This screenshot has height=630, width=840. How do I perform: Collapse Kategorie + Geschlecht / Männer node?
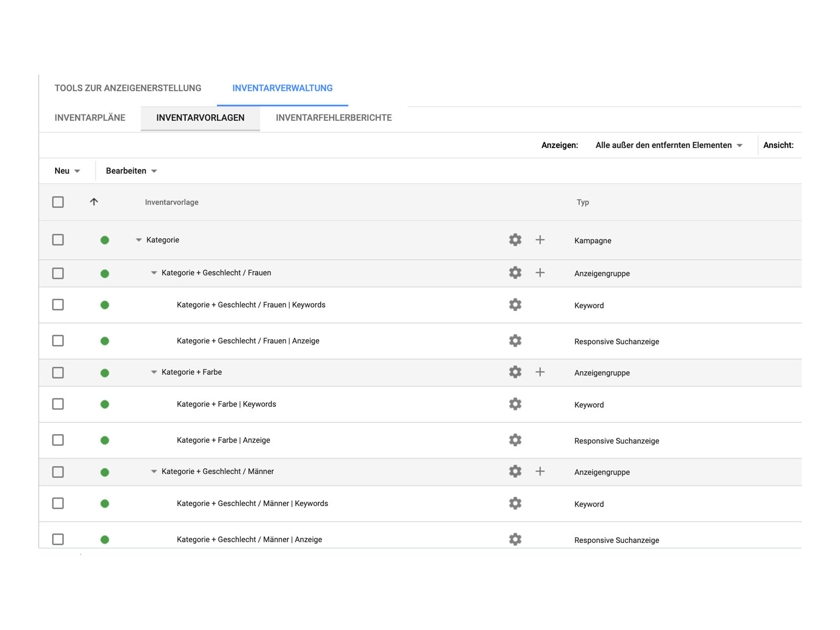tap(154, 471)
